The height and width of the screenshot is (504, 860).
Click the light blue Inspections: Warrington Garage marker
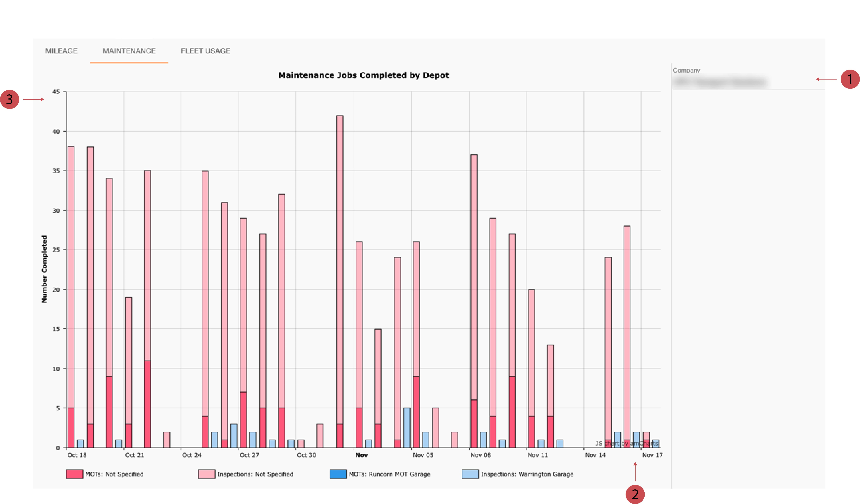click(470, 474)
